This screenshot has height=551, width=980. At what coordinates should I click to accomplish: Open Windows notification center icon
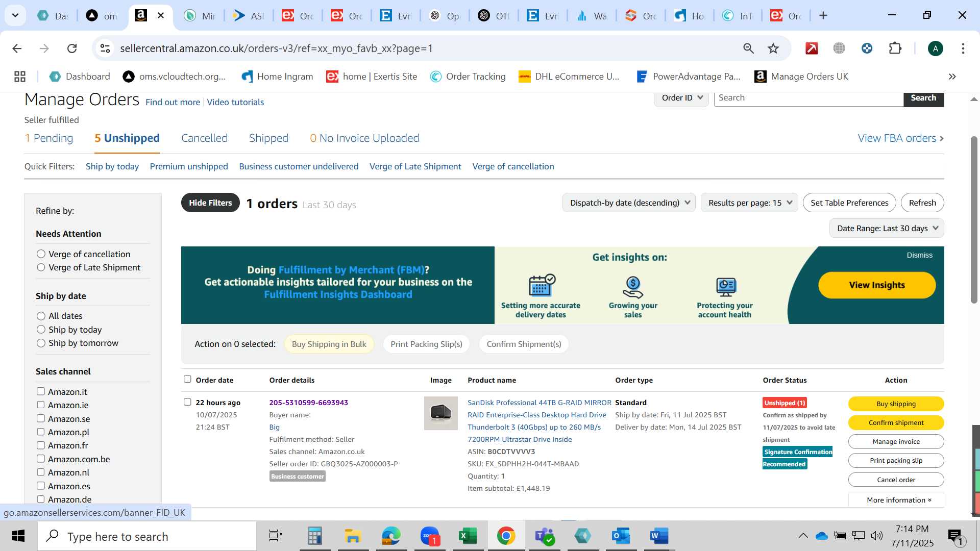[955, 536]
